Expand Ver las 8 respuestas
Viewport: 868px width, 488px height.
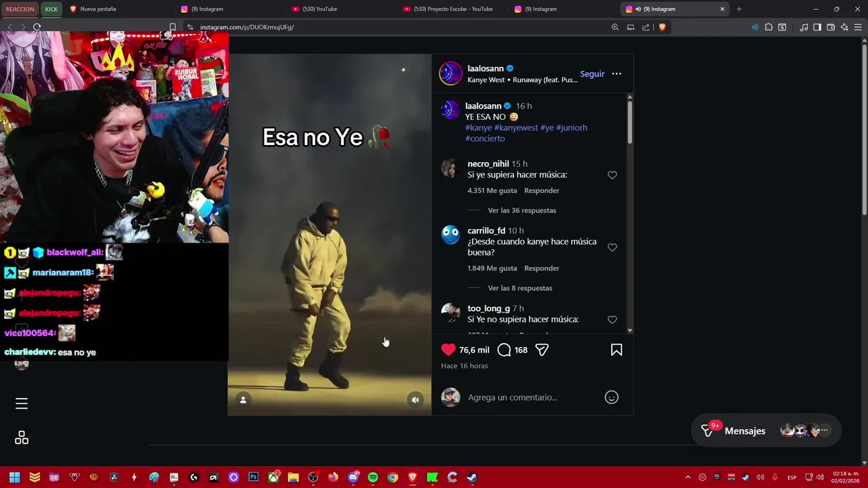(x=520, y=288)
